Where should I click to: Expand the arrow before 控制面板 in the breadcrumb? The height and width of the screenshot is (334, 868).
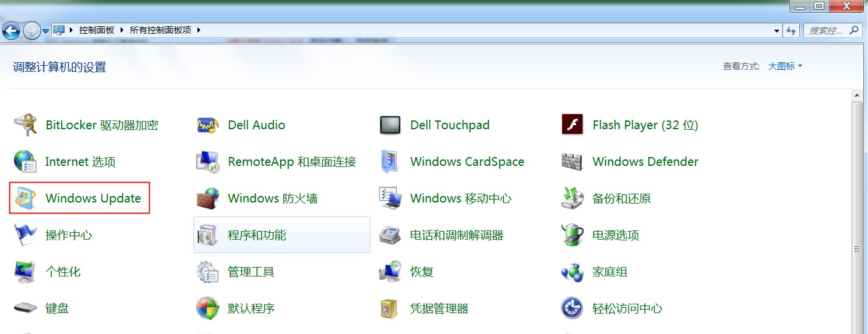click(x=72, y=30)
